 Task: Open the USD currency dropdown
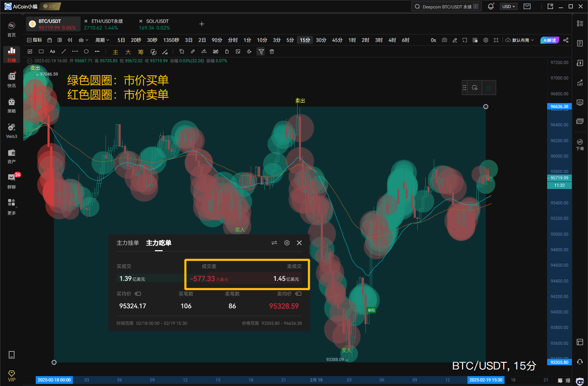point(508,6)
